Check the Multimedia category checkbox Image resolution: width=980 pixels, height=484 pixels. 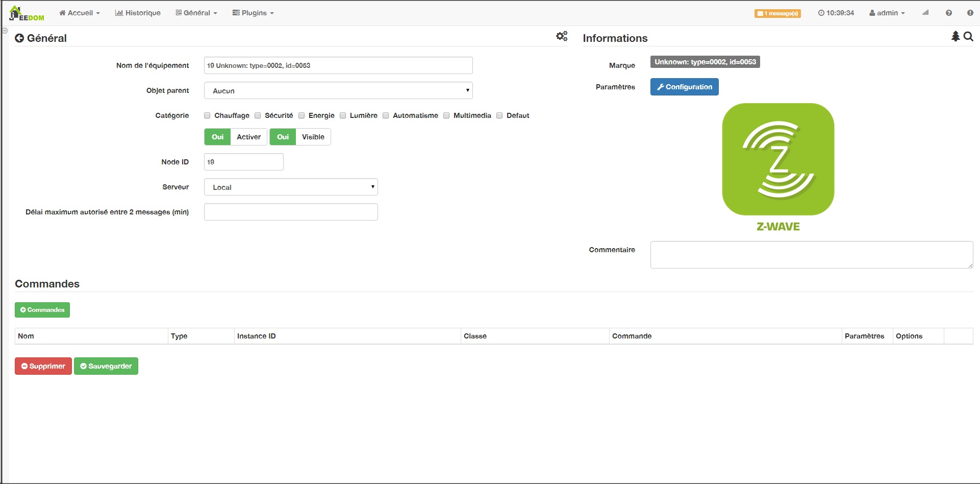click(x=446, y=115)
